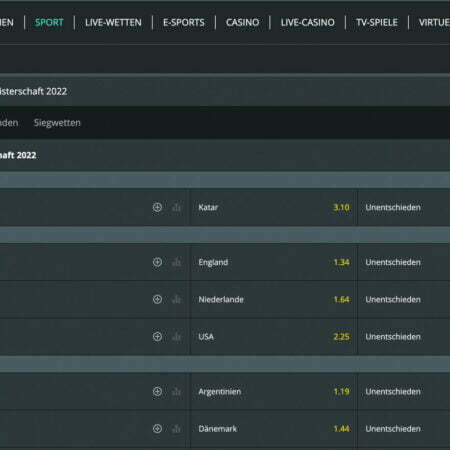450x450 pixels.
Task: Open statistics chart icon for USA
Action: click(177, 337)
